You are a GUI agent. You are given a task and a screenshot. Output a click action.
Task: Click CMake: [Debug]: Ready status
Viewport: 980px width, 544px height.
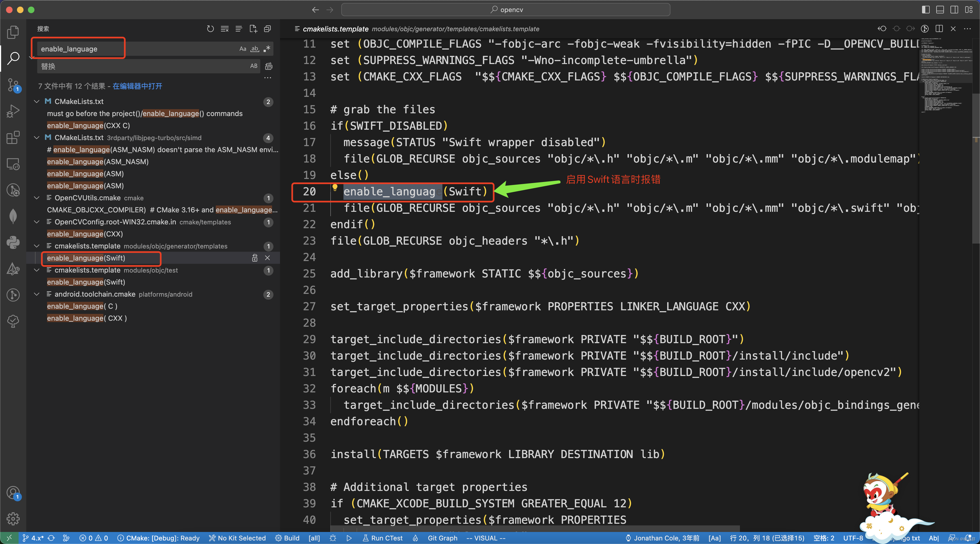click(158, 538)
